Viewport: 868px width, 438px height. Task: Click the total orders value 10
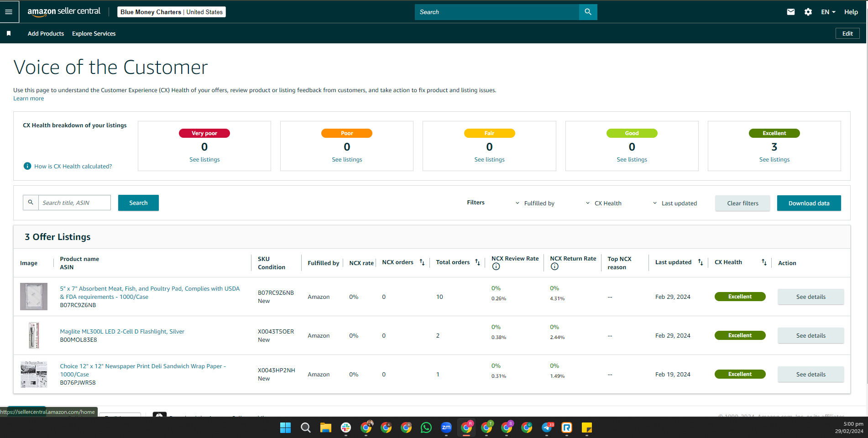tap(439, 297)
